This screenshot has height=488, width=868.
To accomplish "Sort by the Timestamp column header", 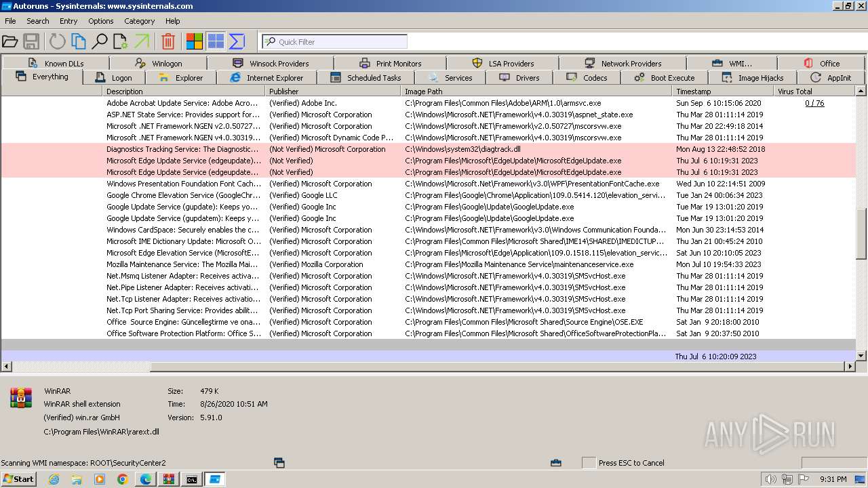I will click(723, 91).
